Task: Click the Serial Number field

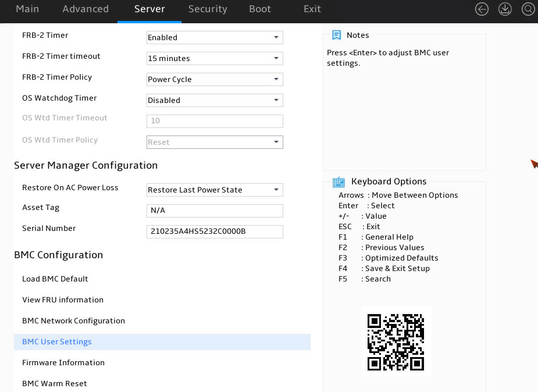Action: point(215,231)
